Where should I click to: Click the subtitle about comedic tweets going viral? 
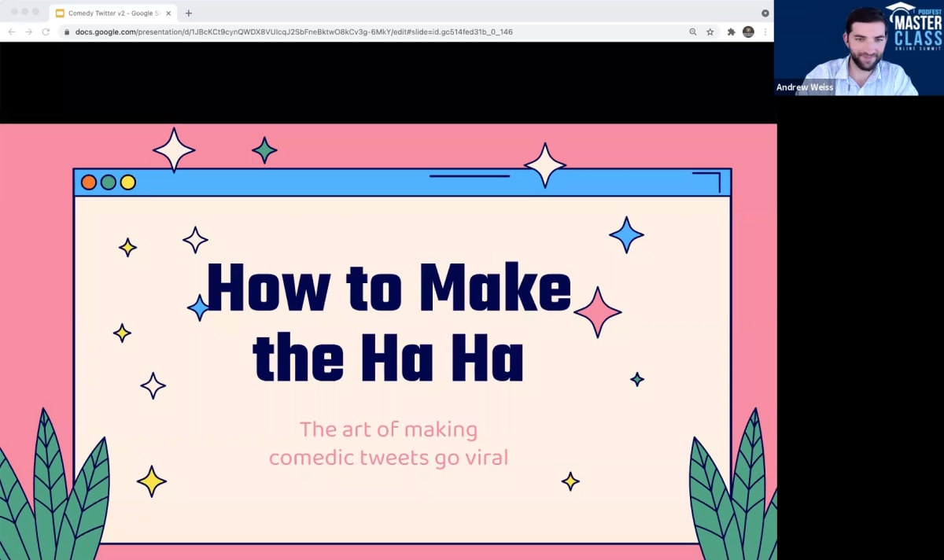click(x=389, y=443)
